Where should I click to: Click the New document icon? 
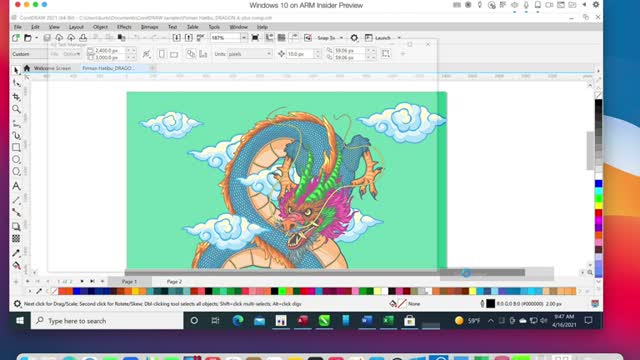16,38
